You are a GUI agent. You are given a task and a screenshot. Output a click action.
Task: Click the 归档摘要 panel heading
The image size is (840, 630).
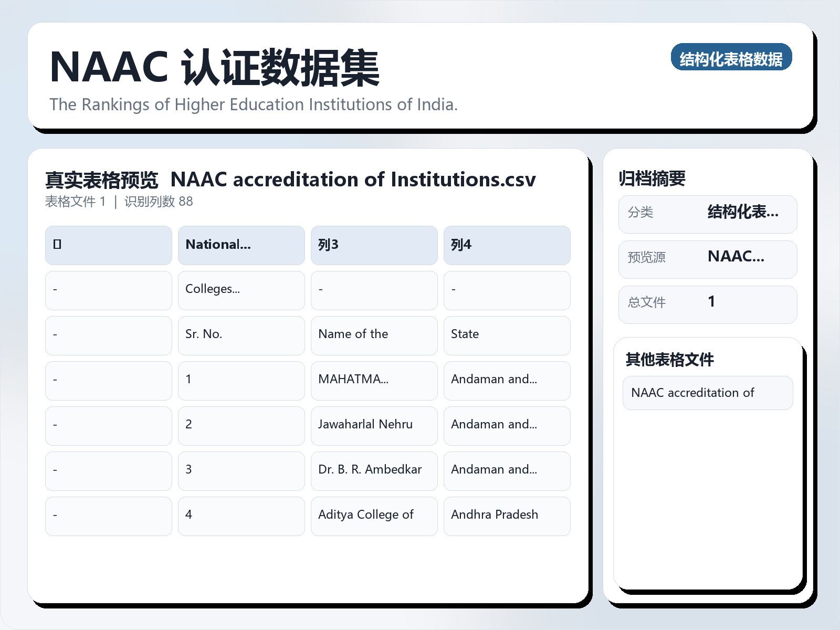[x=654, y=178]
